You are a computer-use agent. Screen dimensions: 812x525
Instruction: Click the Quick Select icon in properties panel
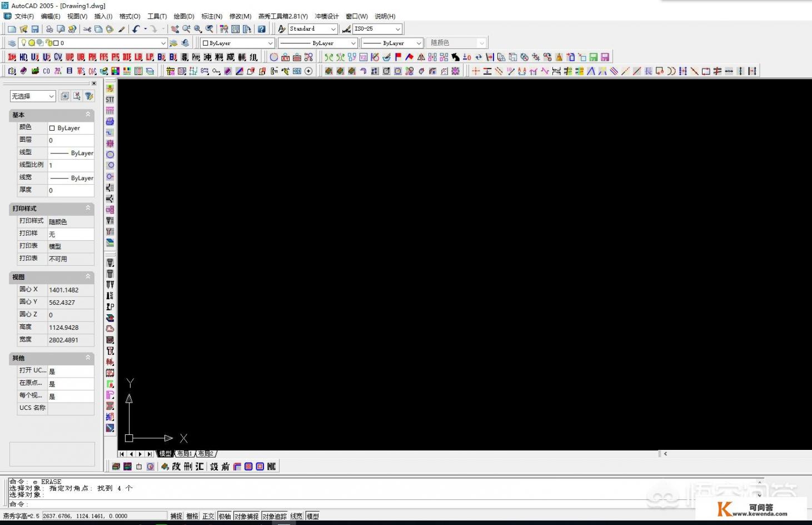point(89,96)
